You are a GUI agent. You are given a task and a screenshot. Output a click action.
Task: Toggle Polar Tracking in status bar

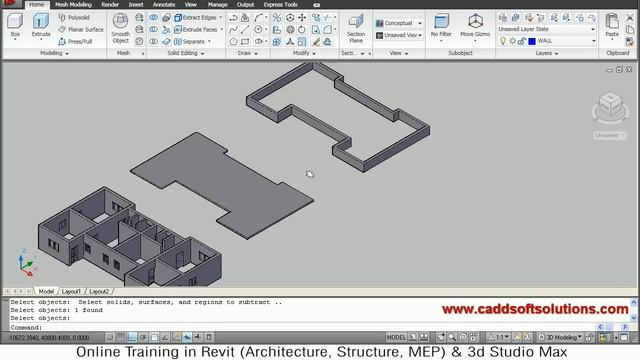tap(143, 337)
